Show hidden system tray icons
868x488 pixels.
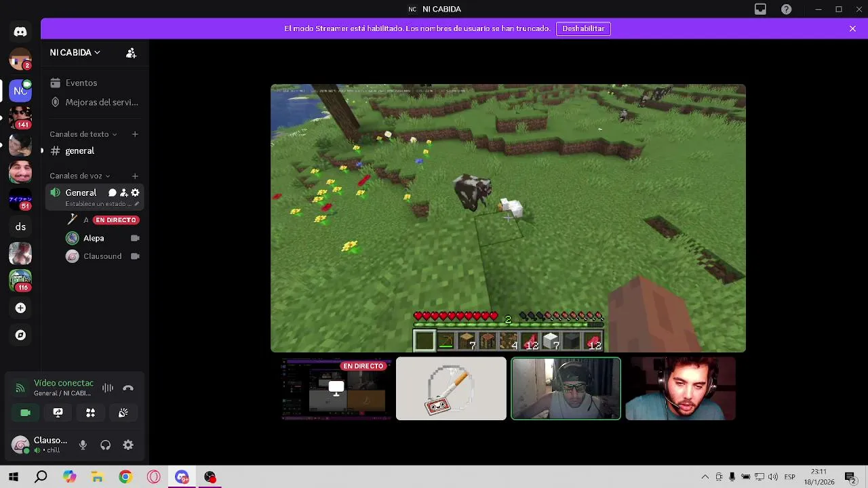(x=705, y=477)
